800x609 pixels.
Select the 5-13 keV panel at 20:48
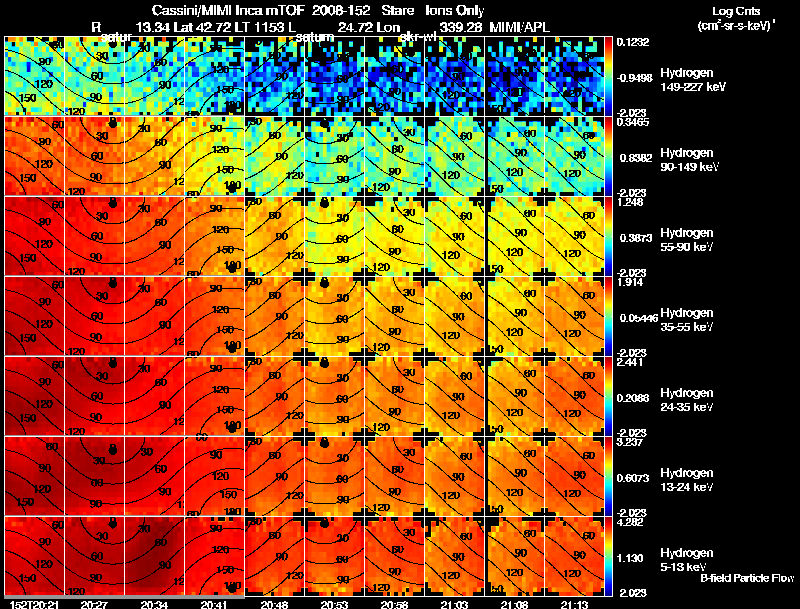(x=274, y=556)
